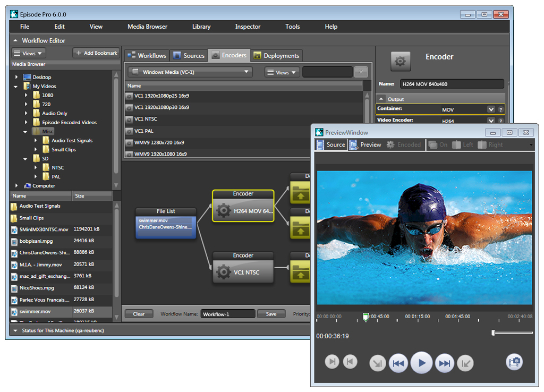Toggle Source view in PreviewWindow

331,144
